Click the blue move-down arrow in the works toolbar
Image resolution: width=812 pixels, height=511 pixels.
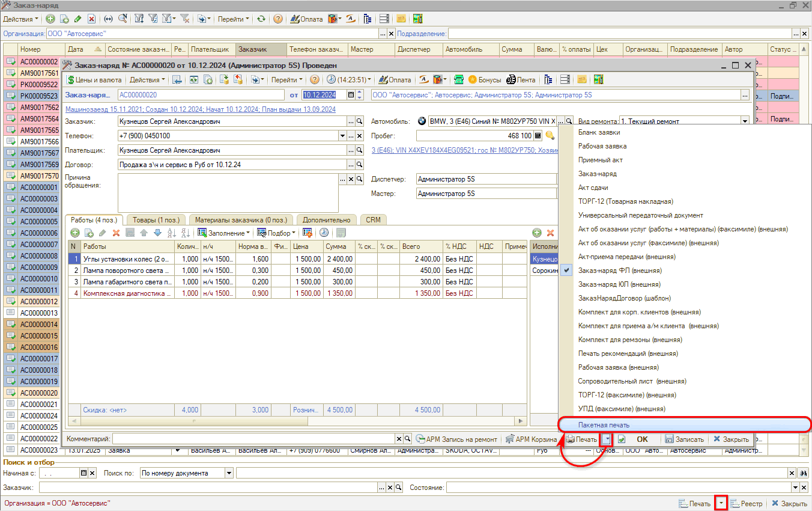[157, 233]
